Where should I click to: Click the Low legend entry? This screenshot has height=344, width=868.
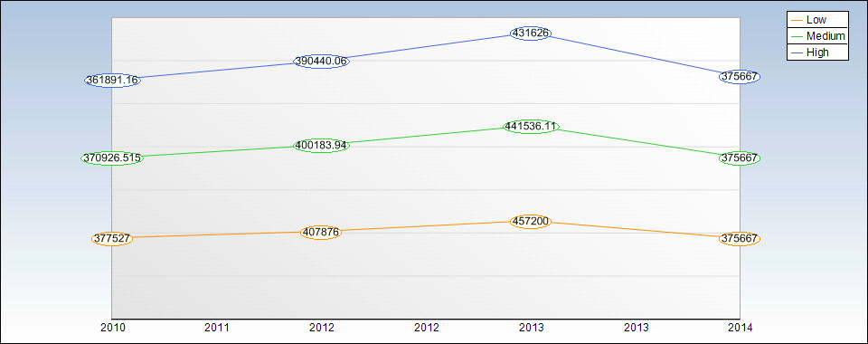pyautogui.click(x=817, y=19)
